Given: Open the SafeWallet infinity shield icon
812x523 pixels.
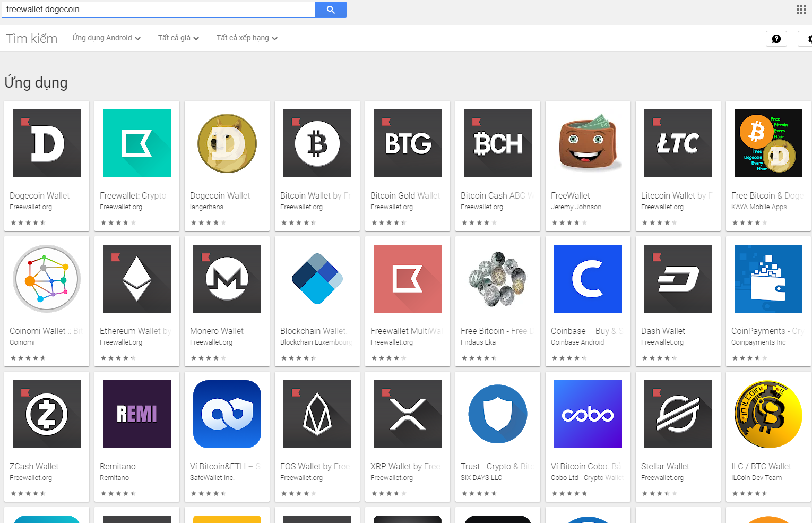Looking at the screenshot, I should pyautogui.click(x=227, y=414).
